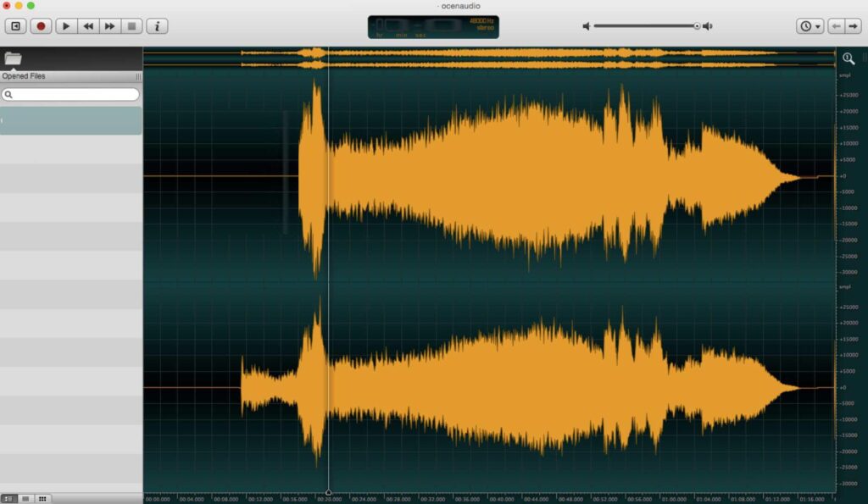Go back with the left arrow button
The height and width of the screenshot is (504, 868).
click(836, 26)
